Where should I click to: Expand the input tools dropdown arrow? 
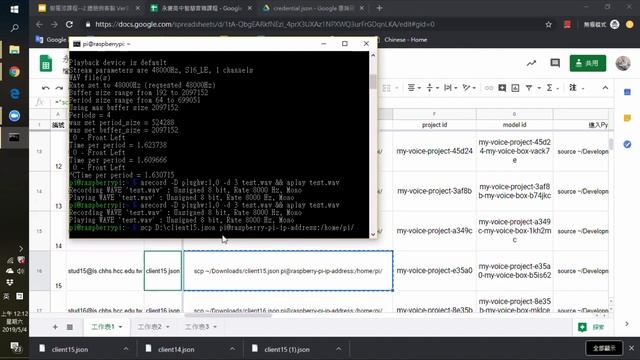click(x=583, y=88)
